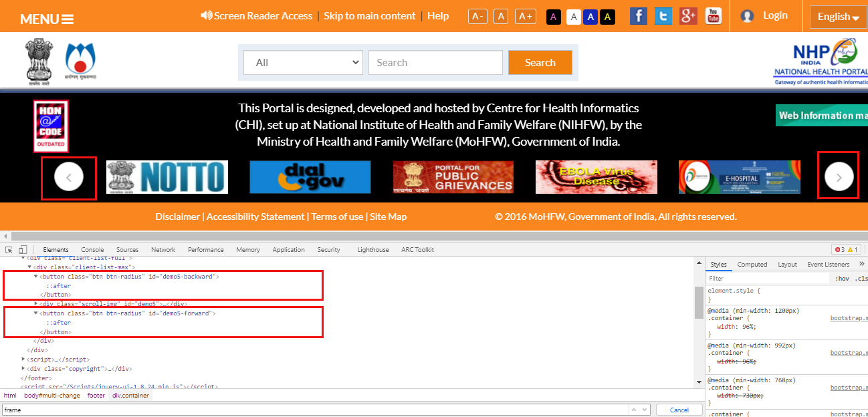Toggle the DevTools device toolbar icon
868x417 pixels.
23,249
